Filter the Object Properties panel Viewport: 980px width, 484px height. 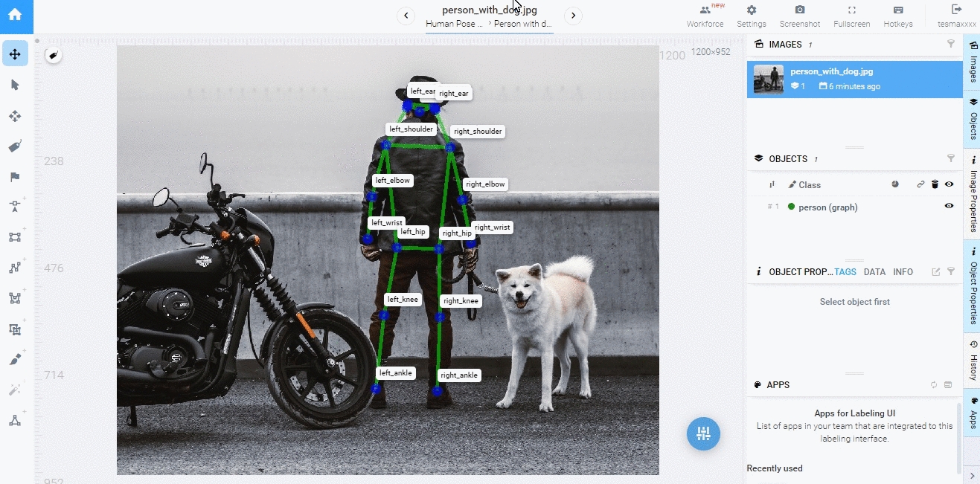950,271
